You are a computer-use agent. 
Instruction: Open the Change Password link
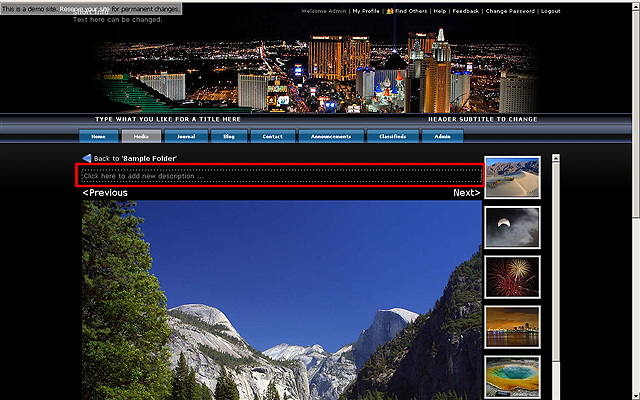[x=510, y=11]
